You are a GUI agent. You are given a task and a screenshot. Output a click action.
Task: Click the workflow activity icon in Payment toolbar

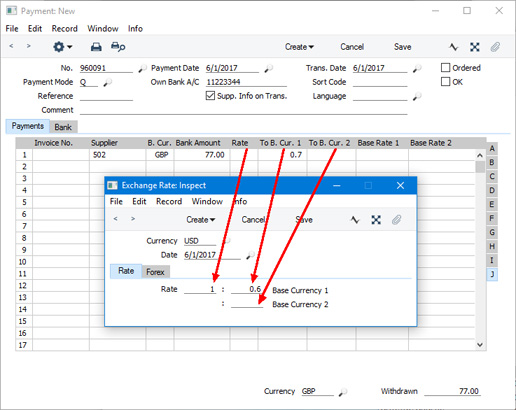pos(453,47)
